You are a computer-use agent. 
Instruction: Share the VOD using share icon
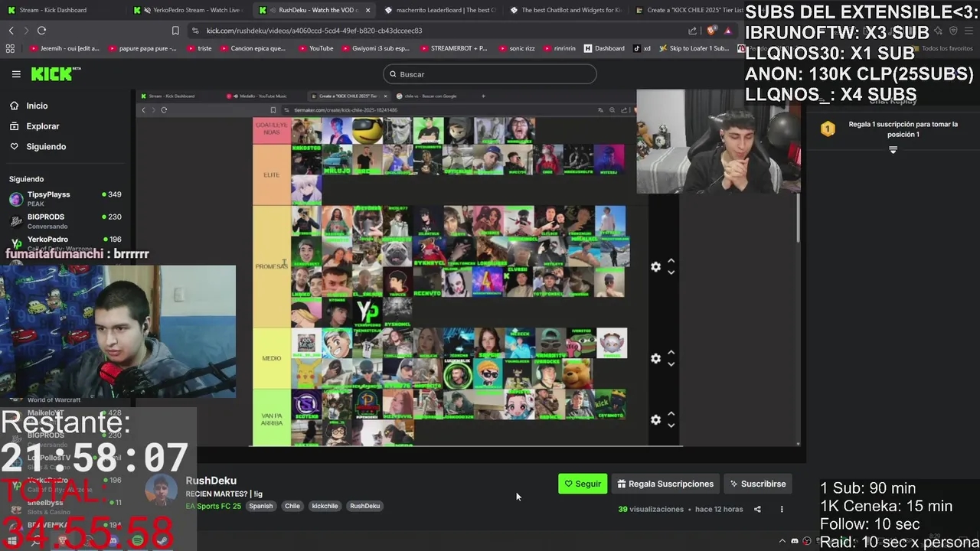click(757, 509)
